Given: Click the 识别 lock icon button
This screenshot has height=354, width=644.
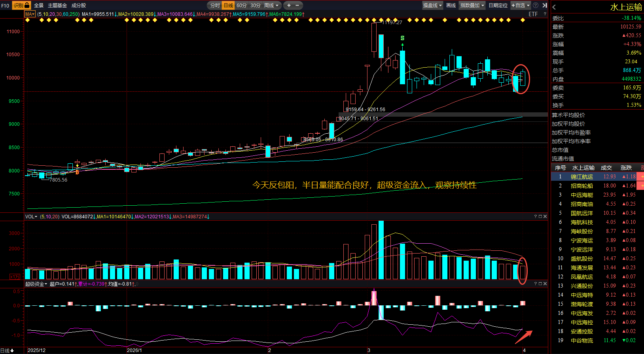Looking at the screenshot, I should tap(21, 5).
